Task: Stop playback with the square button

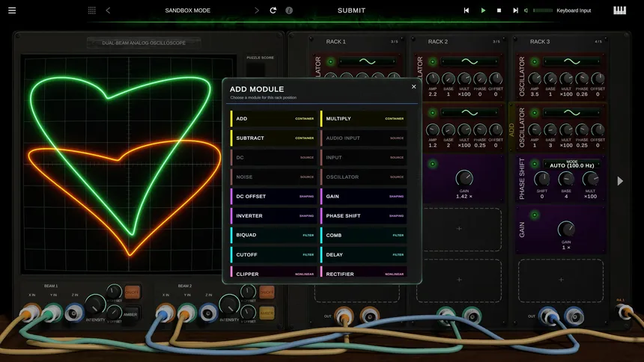Action: tap(499, 10)
